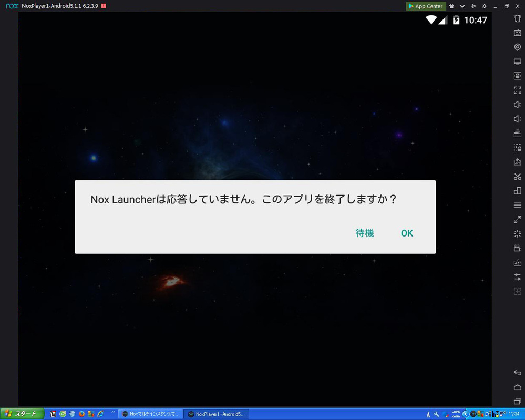Open the virtual location pin tool
Image resolution: width=525 pixels, height=420 pixels.
pyautogui.click(x=517, y=47)
